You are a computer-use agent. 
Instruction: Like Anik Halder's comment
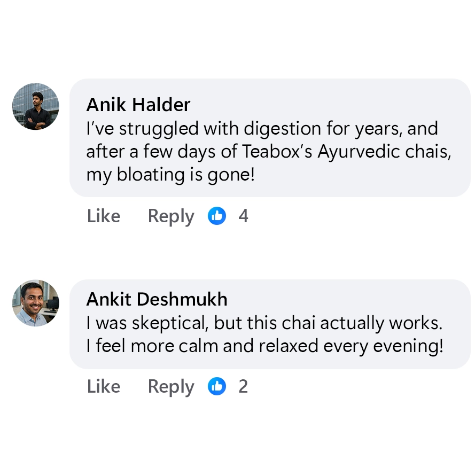(x=103, y=216)
